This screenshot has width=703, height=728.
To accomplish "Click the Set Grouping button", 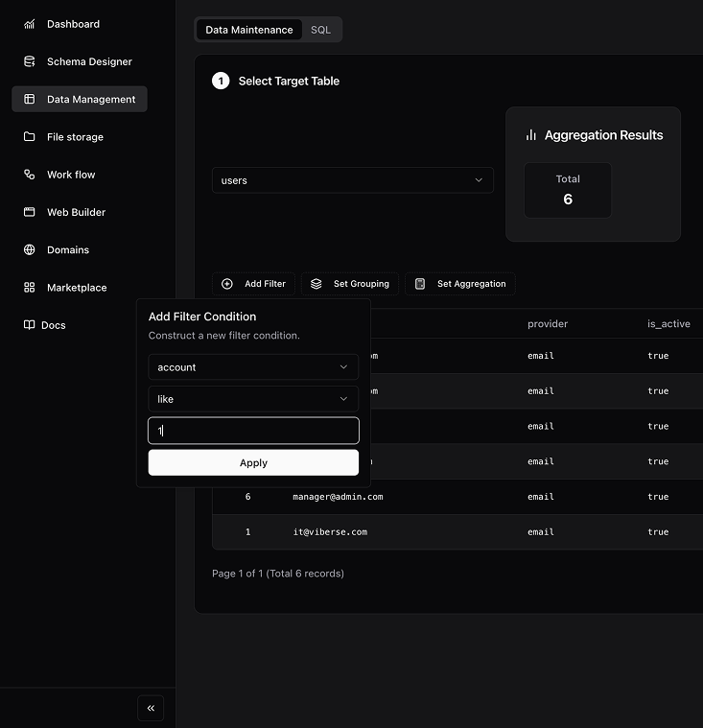I will click(x=350, y=284).
